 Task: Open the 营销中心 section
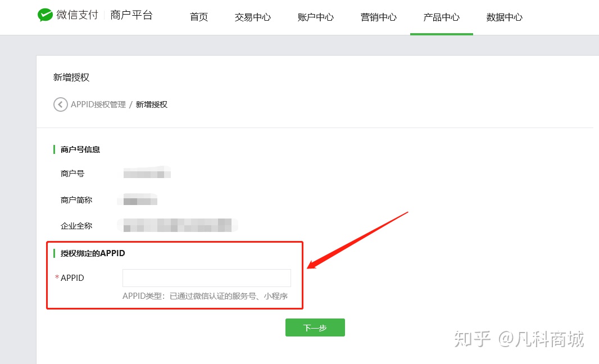(x=378, y=17)
